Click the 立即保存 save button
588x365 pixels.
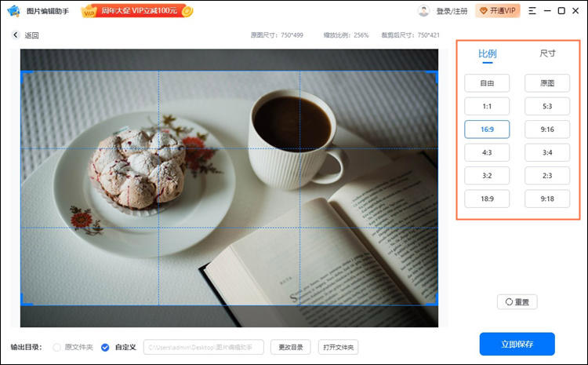517,344
